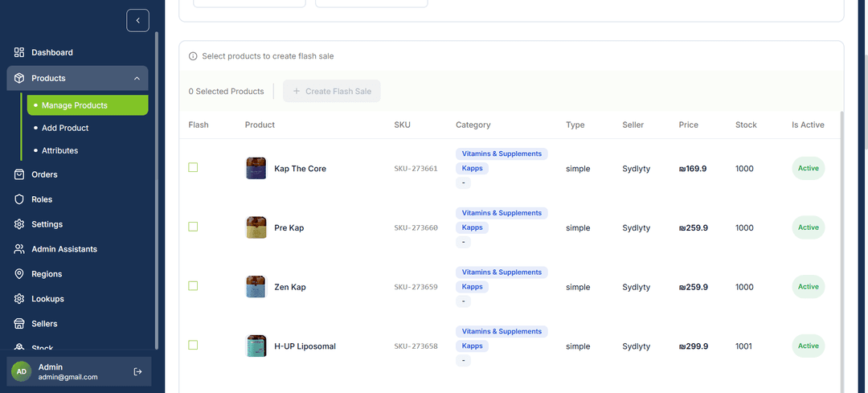Click the Admin Assistants people icon
Image resolution: width=868 pixels, height=393 pixels.
(19, 249)
